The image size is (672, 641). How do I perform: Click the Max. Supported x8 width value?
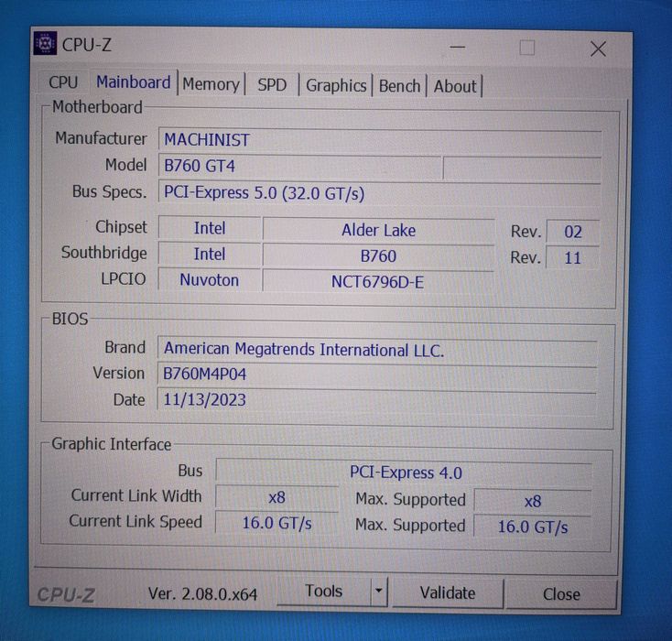[533, 501]
